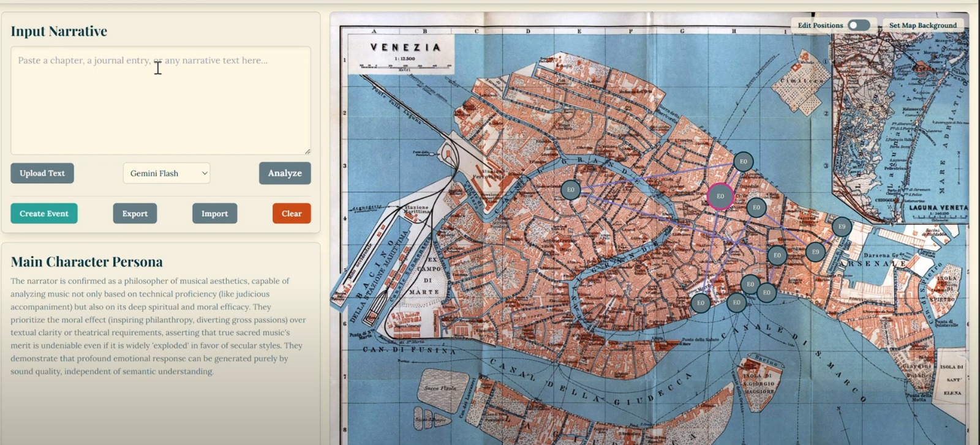Open the Gemini Flash model dropdown

pos(167,173)
